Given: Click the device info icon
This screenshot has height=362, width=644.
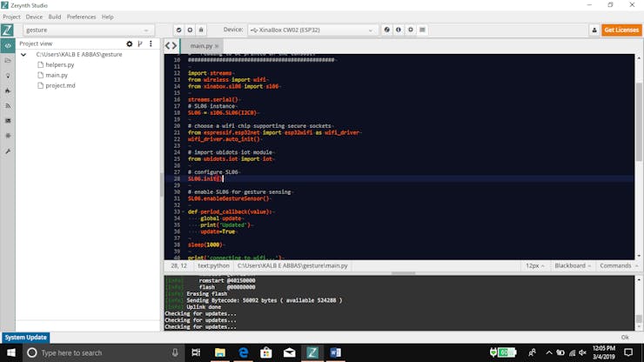Looking at the screenshot, I should click(x=398, y=30).
